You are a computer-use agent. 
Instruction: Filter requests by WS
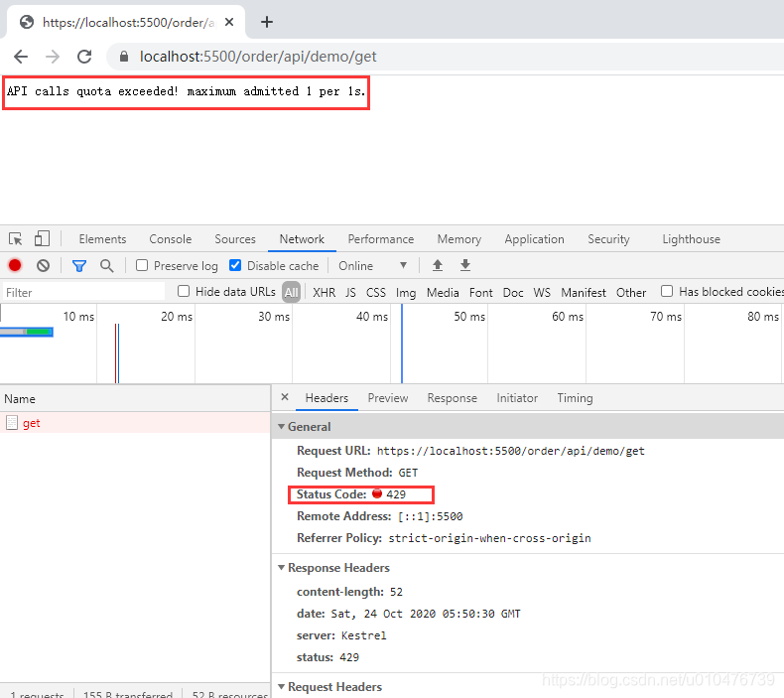(542, 292)
